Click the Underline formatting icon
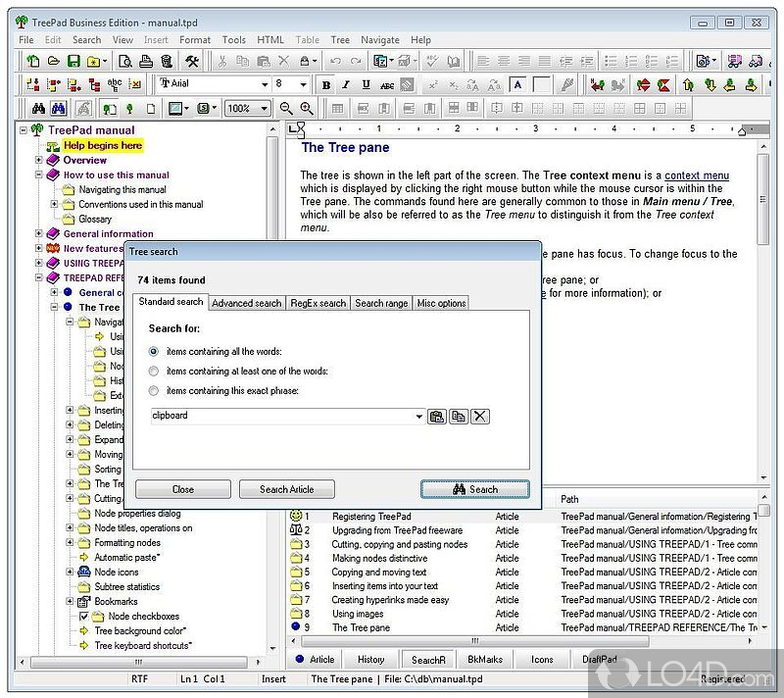This screenshot has width=784, height=698. (x=366, y=85)
